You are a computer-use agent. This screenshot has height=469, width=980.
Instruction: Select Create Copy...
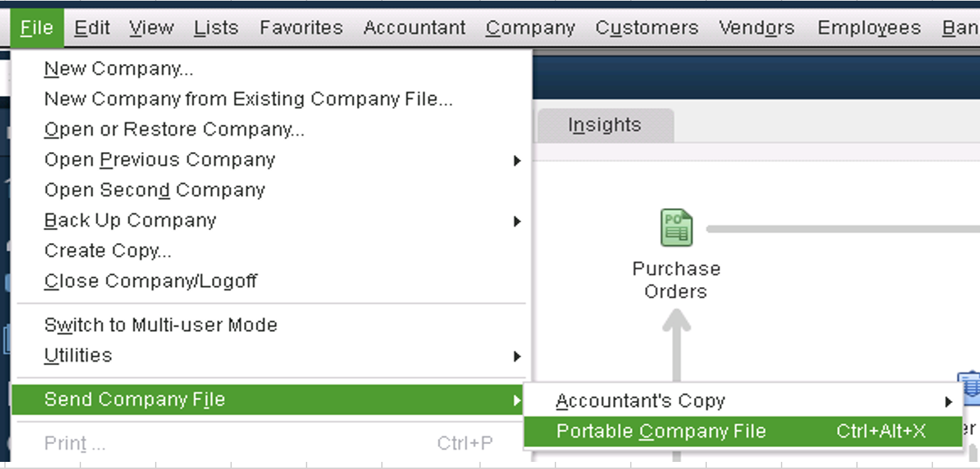point(107,250)
